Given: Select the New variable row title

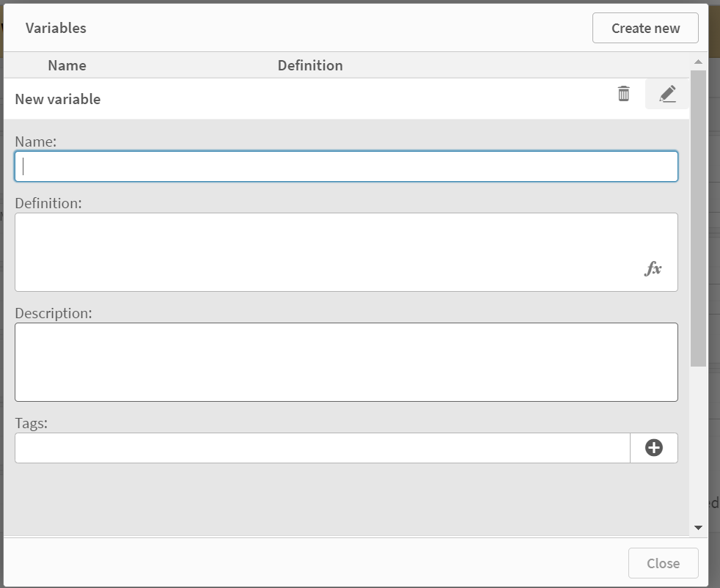Looking at the screenshot, I should coord(58,99).
